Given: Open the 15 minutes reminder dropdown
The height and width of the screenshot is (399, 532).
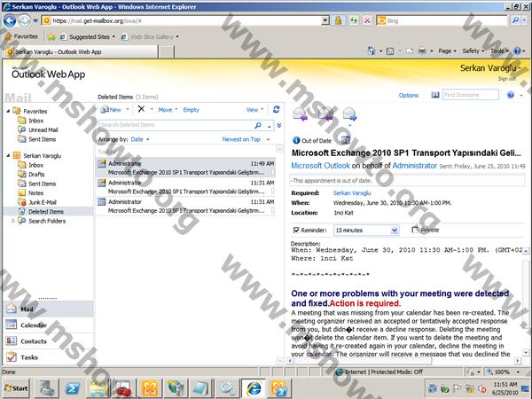Looking at the screenshot, I should 395,231.
